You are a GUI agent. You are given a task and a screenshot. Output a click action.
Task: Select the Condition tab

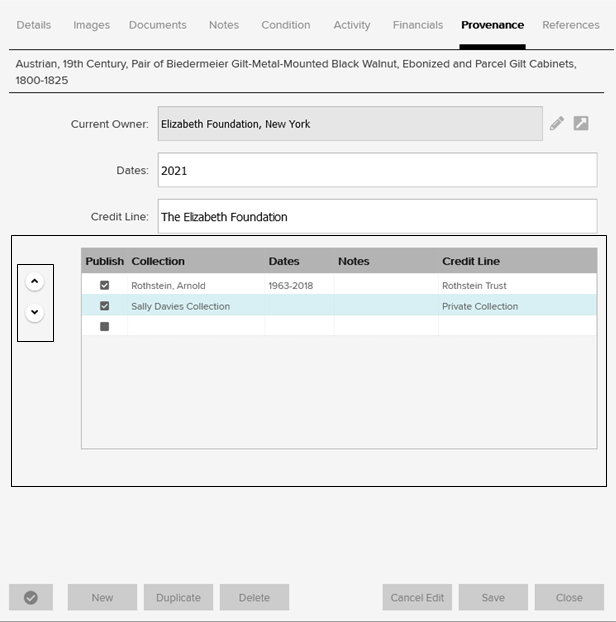click(286, 25)
